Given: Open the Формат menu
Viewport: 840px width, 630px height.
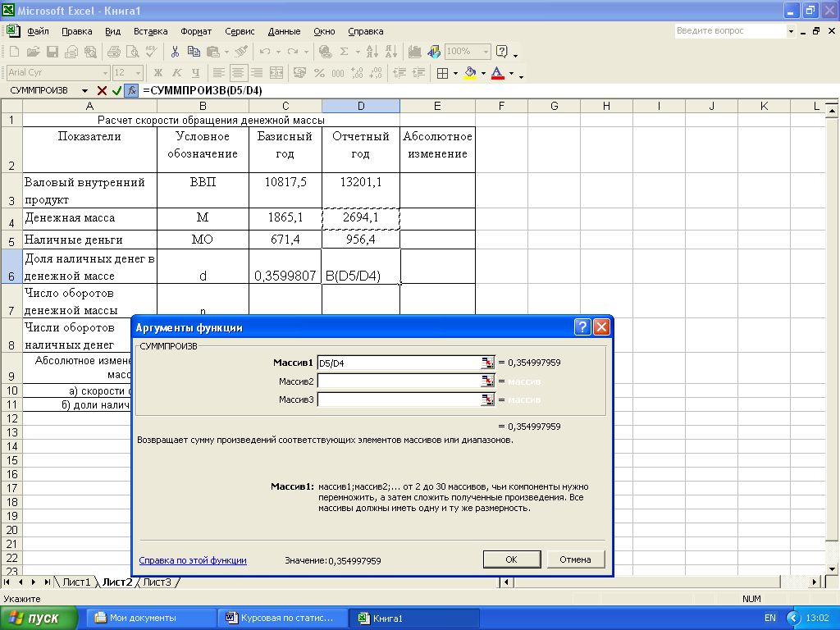Looking at the screenshot, I should (x=196, y=31).
